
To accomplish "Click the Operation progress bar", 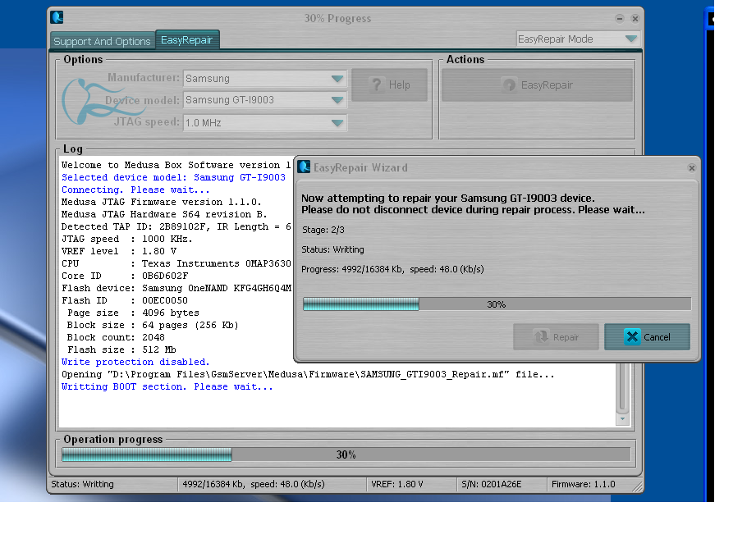I will [346, 454].
